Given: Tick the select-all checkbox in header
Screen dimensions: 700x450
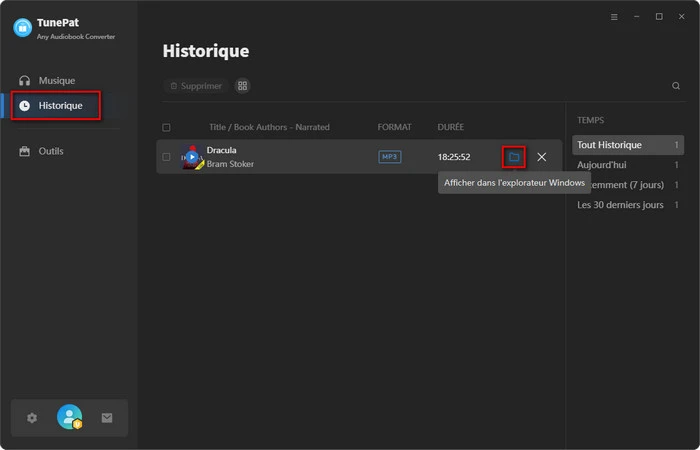Looking at the screenshot, I should pyautogui.click(x=166, y=128).
